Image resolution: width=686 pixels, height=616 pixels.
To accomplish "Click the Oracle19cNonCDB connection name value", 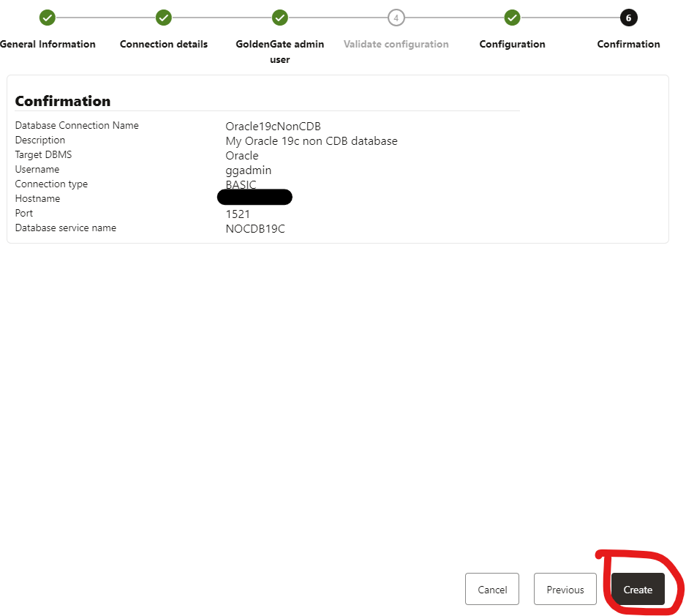I will pos(273,127).
